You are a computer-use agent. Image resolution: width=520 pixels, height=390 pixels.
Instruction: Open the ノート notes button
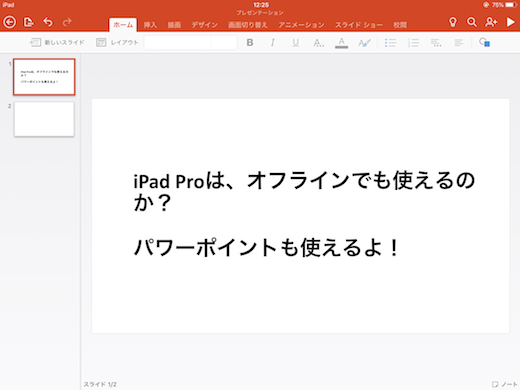[505, 384]
